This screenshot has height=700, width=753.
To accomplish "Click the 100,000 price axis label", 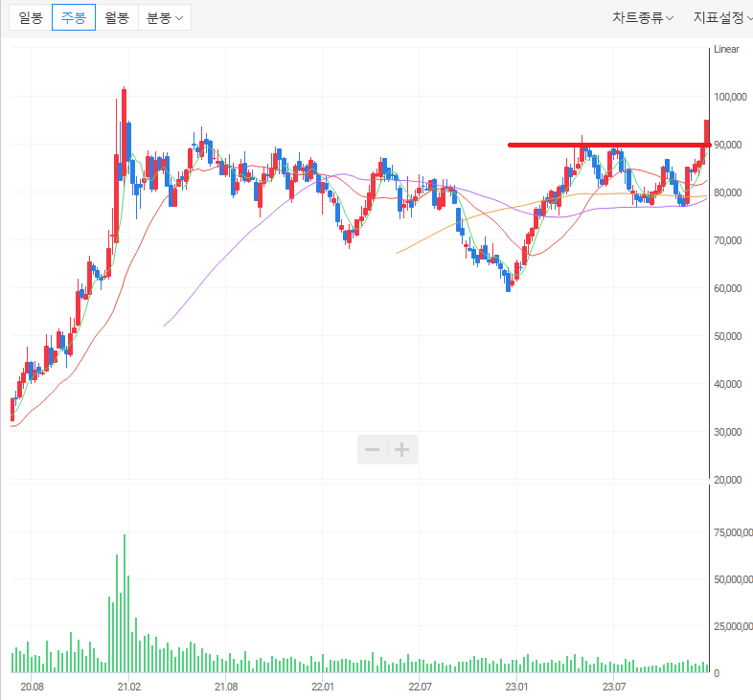I will (x=730, y=97).
